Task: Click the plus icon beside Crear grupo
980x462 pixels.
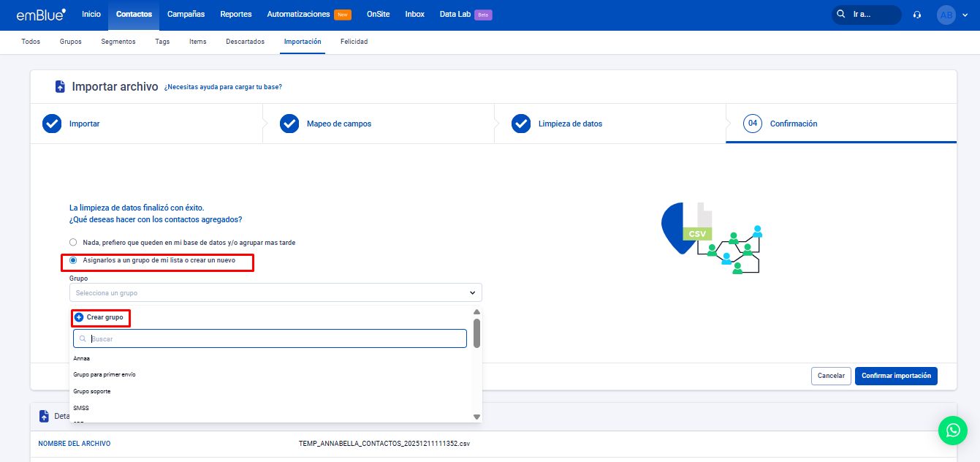Action: coord(79,317)
